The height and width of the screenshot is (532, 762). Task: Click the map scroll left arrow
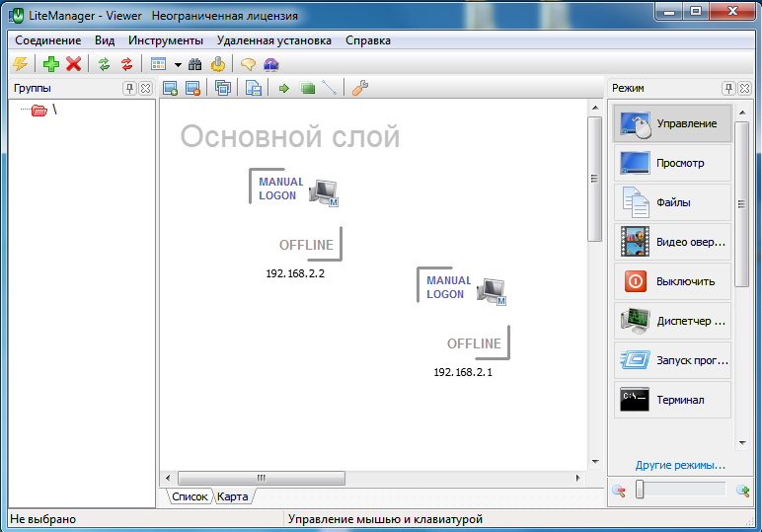[x=168, y=478]
